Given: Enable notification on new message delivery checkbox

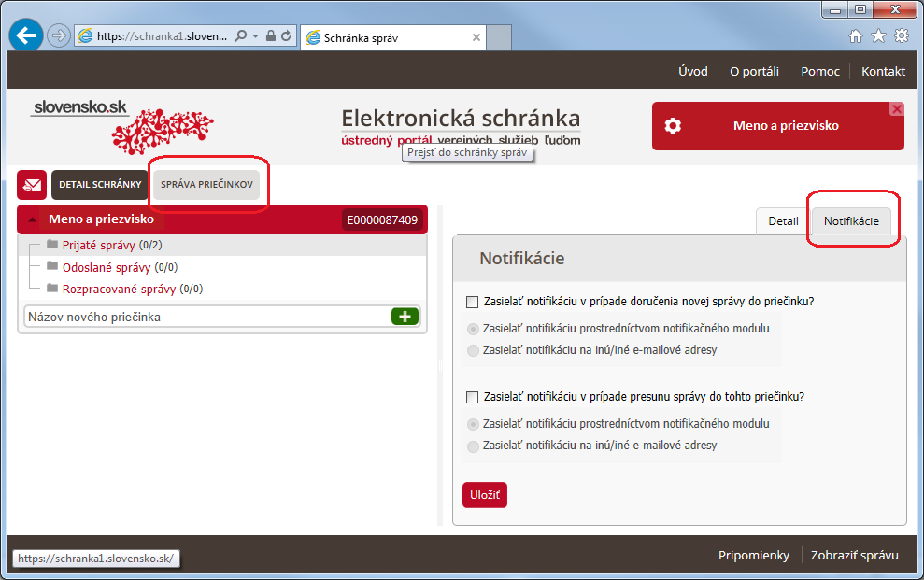Looking at the screenshot, I should coord(472,302).
